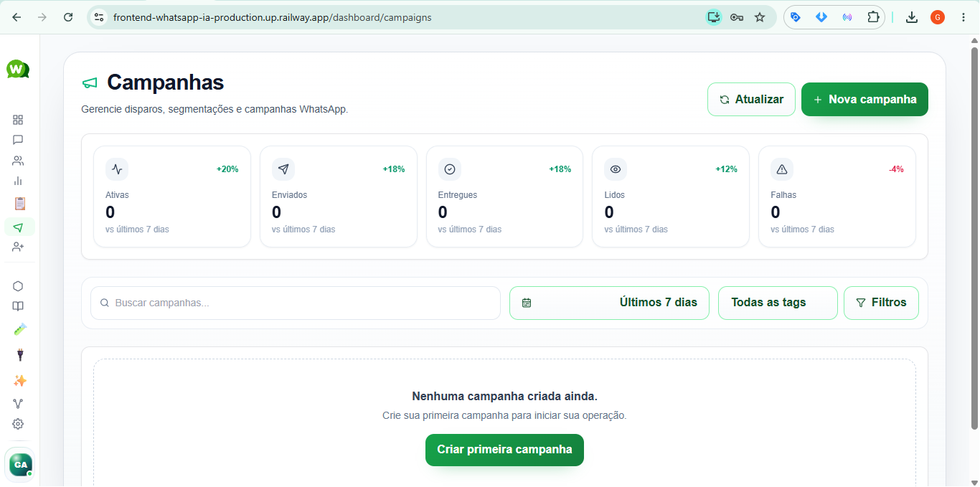This screenshot has height=487, width=980.
Task: Click the green W app logo
Action: tap(18, 70)
